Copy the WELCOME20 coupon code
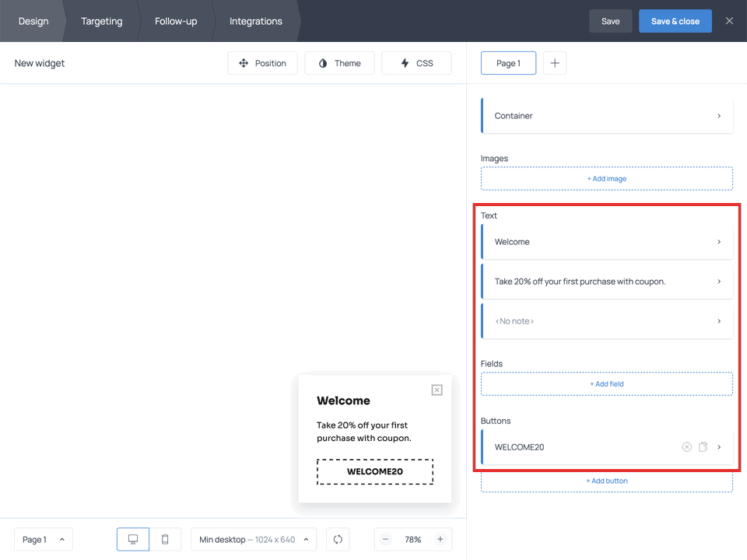This screenshot has width=747, height=560. coord(703,446)
